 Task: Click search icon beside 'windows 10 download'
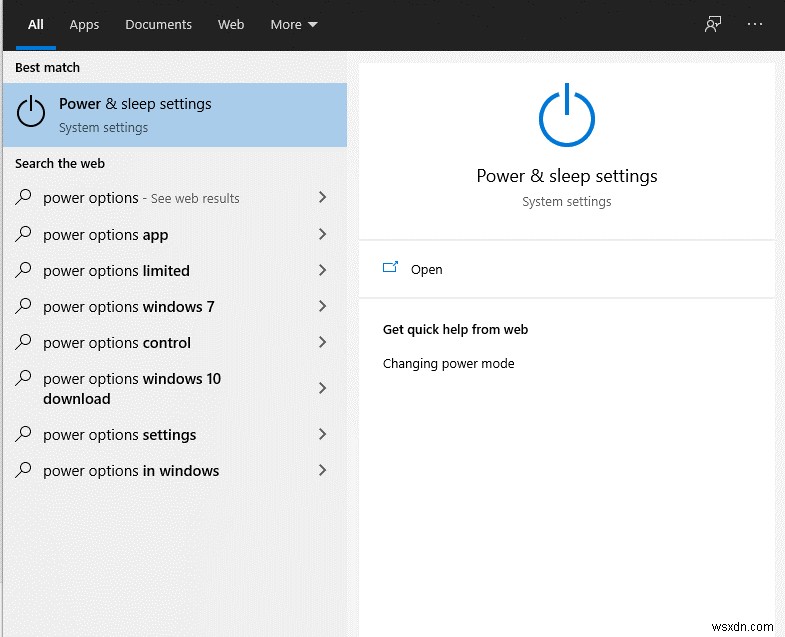pos(23,378)
